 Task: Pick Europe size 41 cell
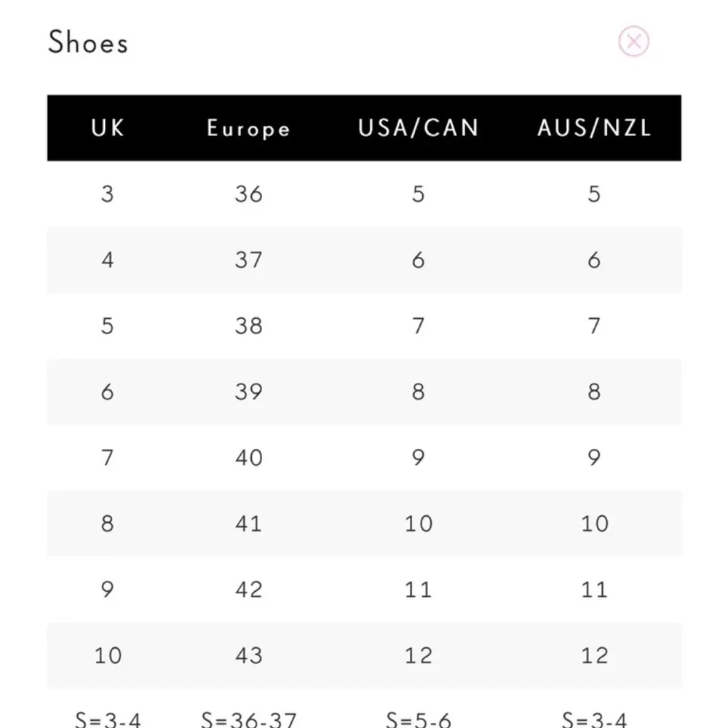point(248,523)
